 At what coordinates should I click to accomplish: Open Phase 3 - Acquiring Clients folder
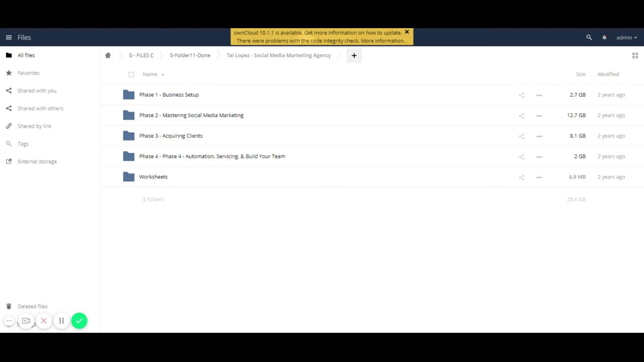tap(171, 136)
